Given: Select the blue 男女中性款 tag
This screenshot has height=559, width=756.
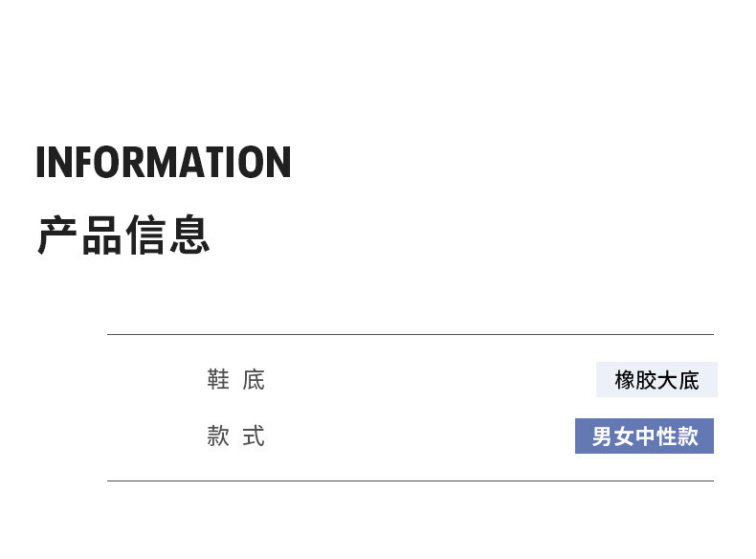Looking at the screenshot, I should tap(644, 436).
